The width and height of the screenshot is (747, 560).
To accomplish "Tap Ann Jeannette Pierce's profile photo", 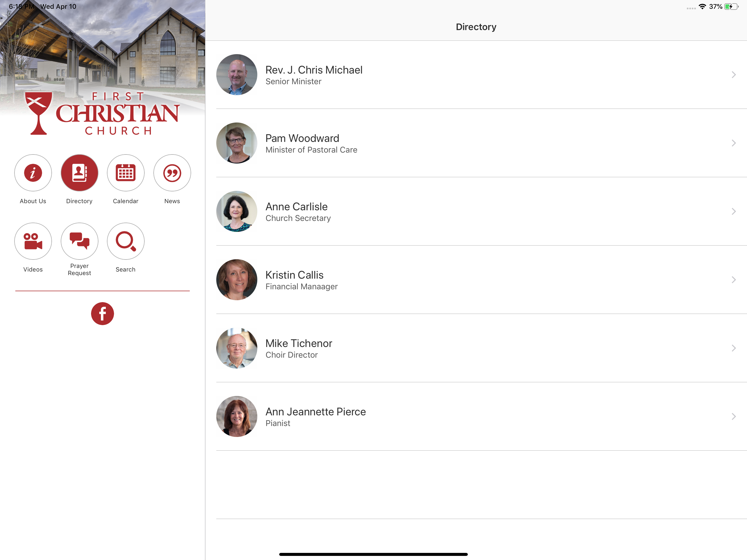I will tap(237, 416).
